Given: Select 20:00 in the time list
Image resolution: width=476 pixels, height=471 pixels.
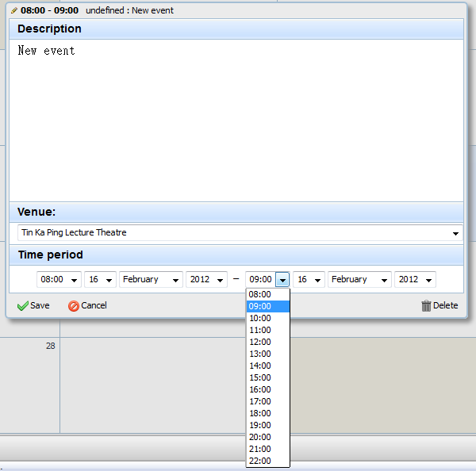Looking at the screenshot, I should pyautogui.click(x=268, y=437).
